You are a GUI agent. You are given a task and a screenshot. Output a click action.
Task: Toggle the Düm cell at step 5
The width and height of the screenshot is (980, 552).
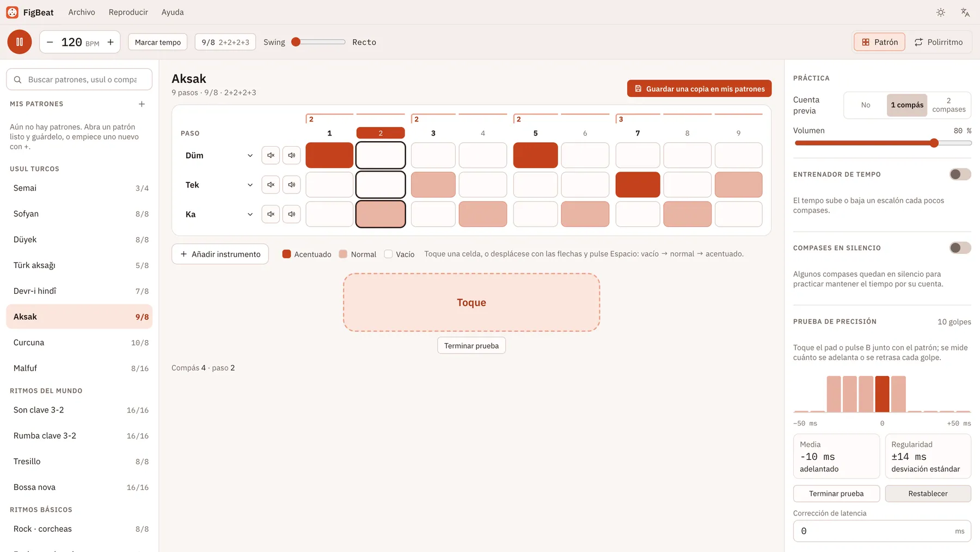point(535,155)
